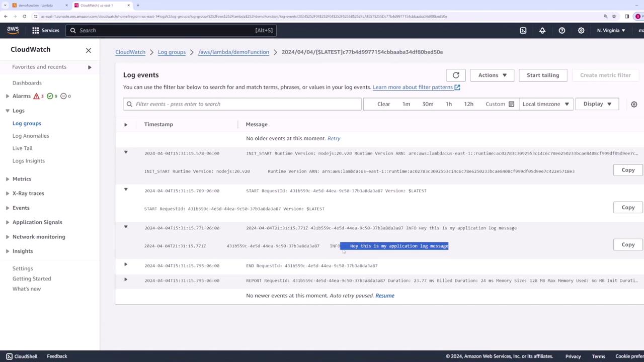Open log events table preferences gear
Image resolution: width=644 pixels, height=362 pixels.
[x=634, y=104]
